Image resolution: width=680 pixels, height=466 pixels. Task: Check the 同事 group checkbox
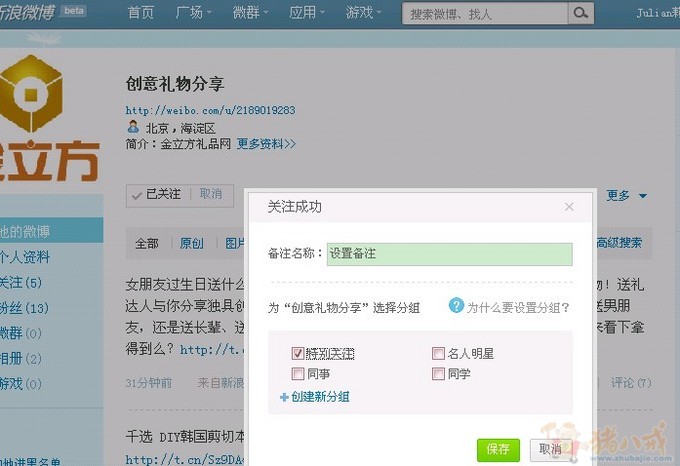pyautogui.click(x=298, y=373)
